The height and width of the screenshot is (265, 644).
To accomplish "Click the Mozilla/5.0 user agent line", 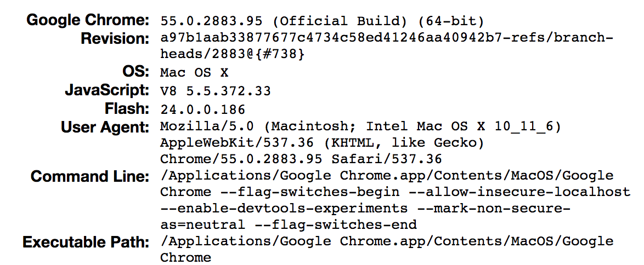I will [x=360, y=126].
